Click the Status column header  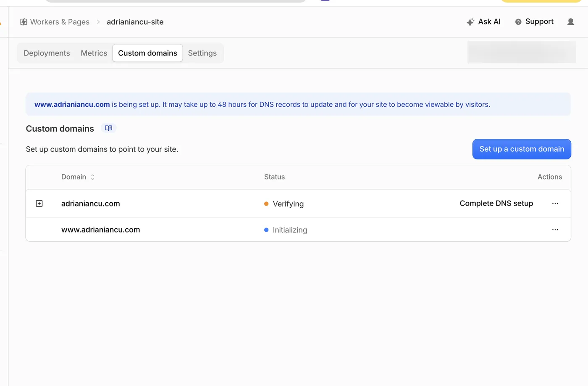click(x=274, y=177)
